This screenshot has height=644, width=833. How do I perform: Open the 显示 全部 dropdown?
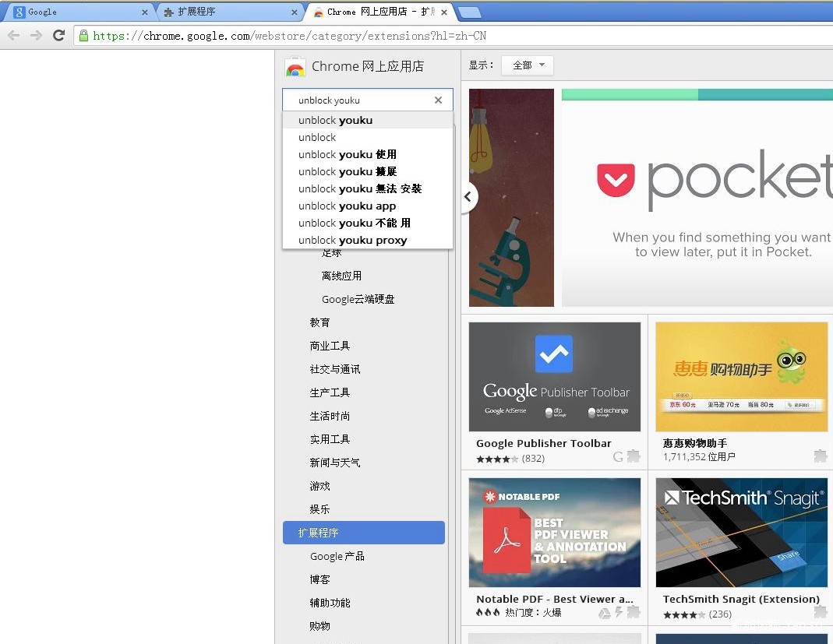tap(528, 65)
